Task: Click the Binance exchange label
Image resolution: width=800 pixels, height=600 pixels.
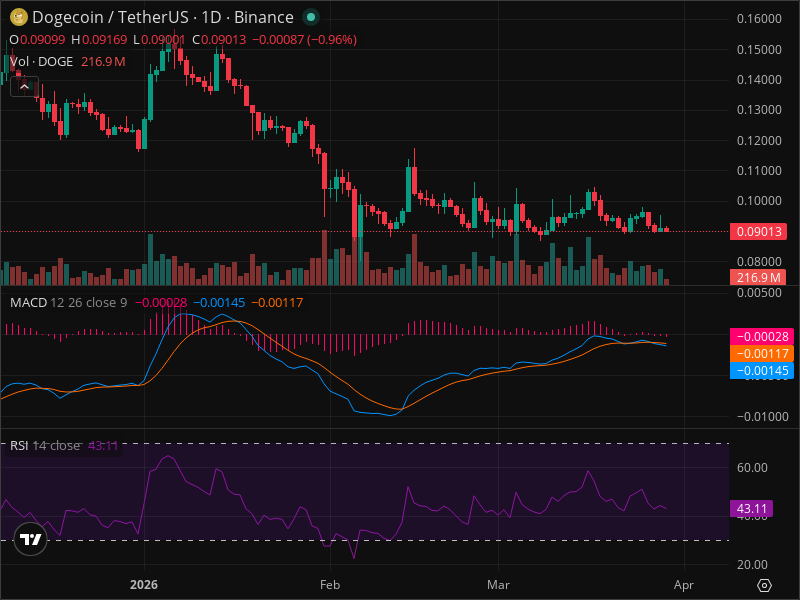Action: [264, 17]
